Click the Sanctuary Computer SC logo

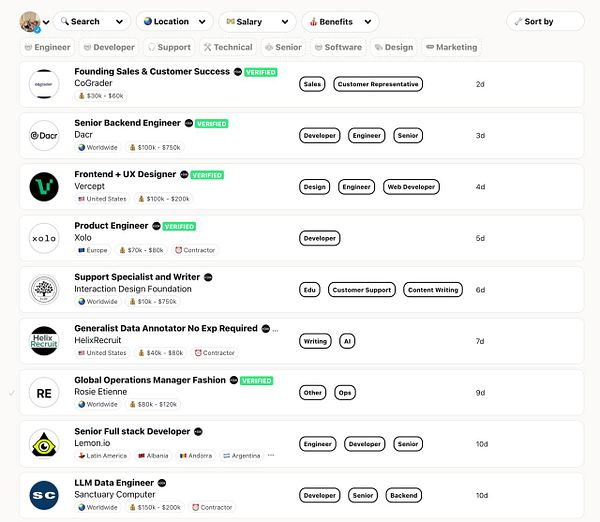pyautogui.click(x=44, y=495)
